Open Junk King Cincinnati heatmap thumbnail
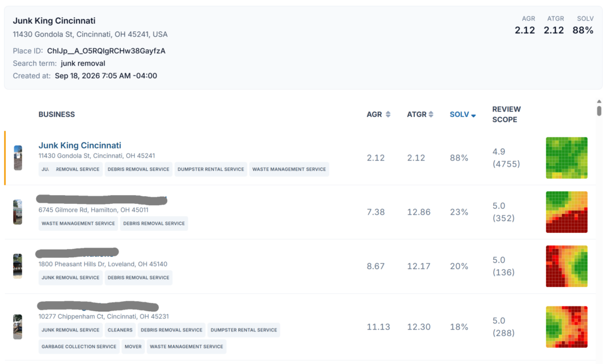The height and width of the screenshot is (364, 607). pyautogui.click(x=566, y=158)
